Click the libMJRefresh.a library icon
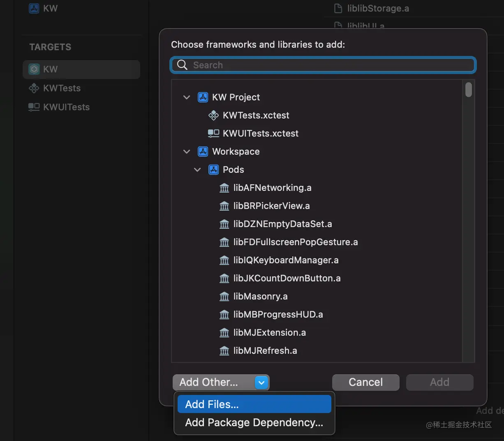Screen dimensions: 504x441 [224, 351]
